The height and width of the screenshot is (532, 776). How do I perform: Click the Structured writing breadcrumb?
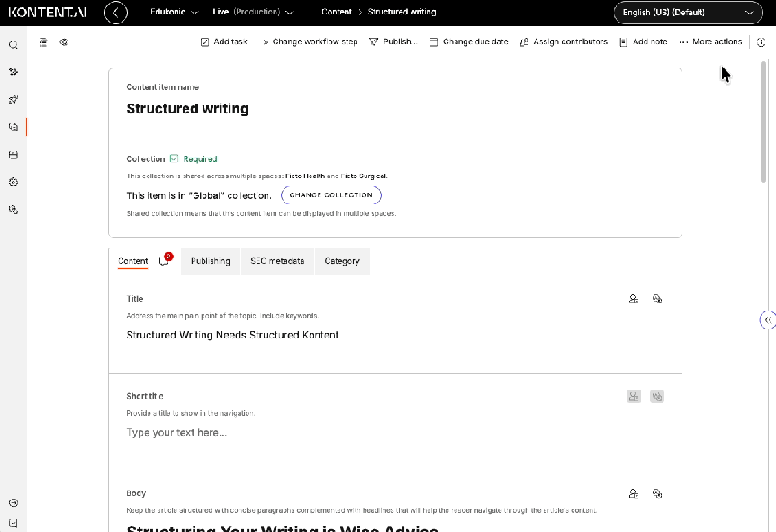(x=402, y=12)
